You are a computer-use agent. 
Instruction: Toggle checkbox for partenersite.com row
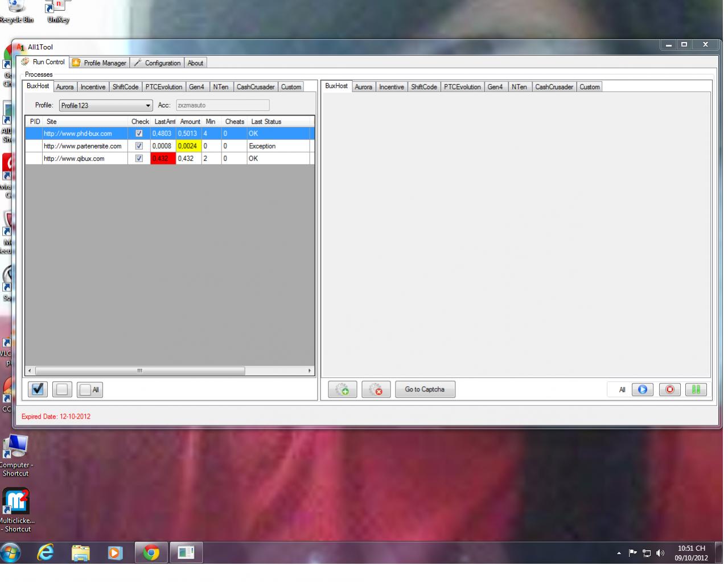click(139, 146)
